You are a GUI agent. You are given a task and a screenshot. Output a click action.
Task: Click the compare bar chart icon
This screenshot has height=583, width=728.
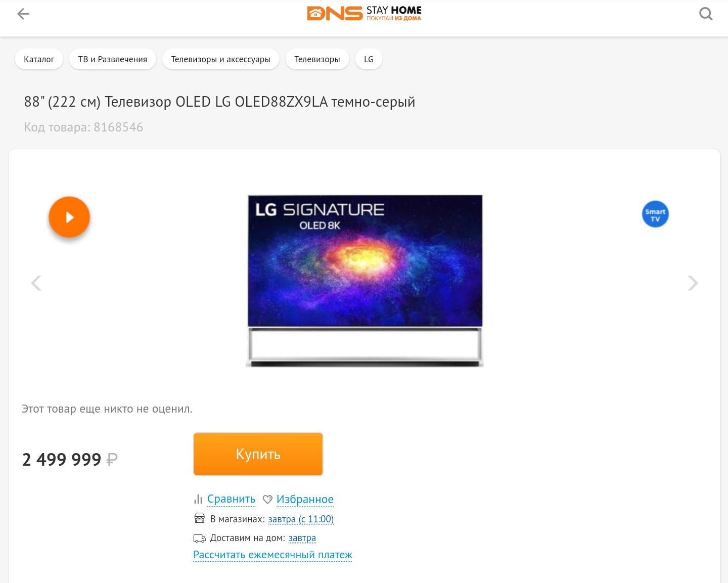pyautogui.click(x=198, y=500)
